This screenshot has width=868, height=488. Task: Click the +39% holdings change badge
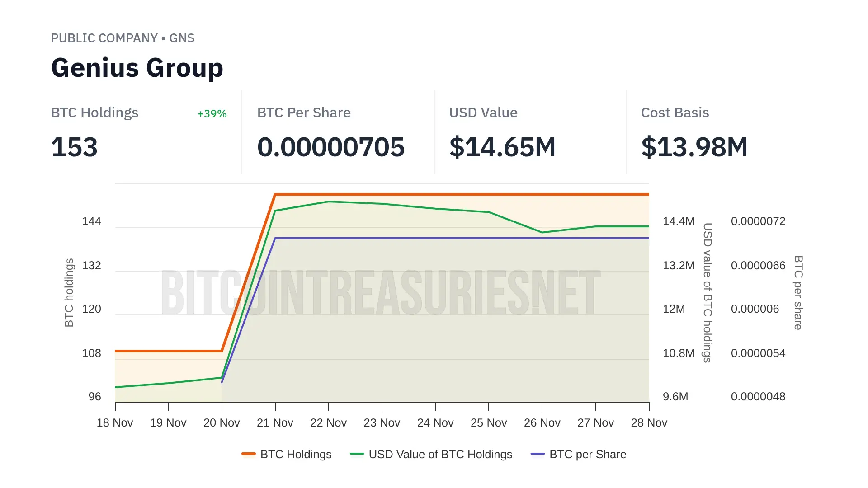click(212, 114)
